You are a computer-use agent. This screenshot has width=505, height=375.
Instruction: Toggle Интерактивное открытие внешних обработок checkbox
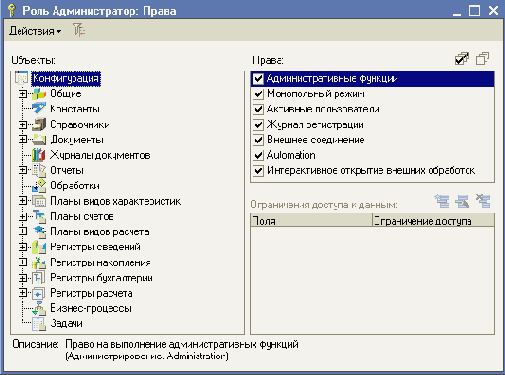coord(258,171)
